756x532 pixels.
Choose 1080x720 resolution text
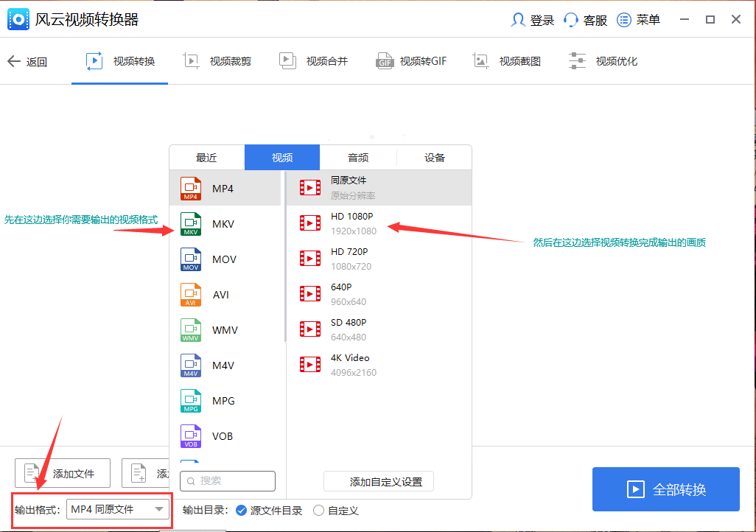[351, 266]
